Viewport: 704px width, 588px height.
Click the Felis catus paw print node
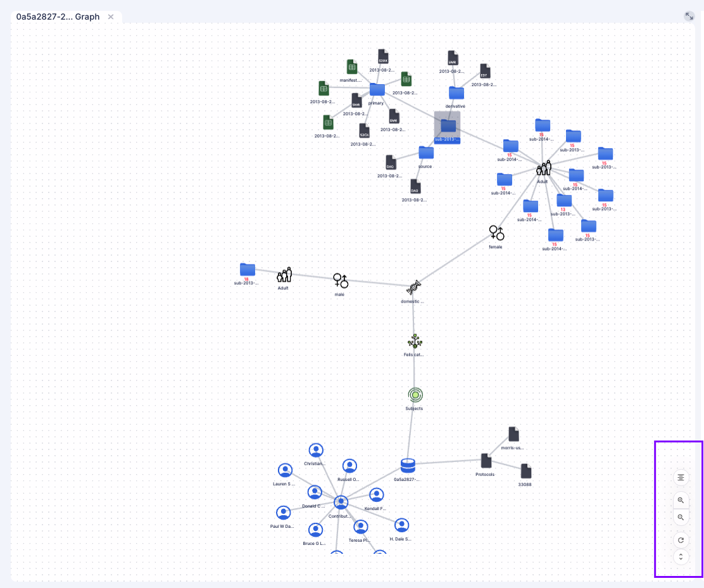(415, 341)
